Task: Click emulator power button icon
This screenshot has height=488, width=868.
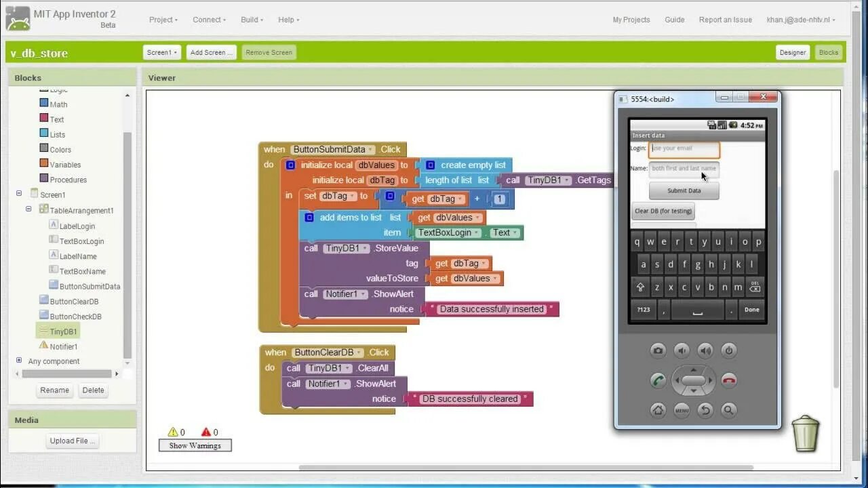Action: point(729,350)
